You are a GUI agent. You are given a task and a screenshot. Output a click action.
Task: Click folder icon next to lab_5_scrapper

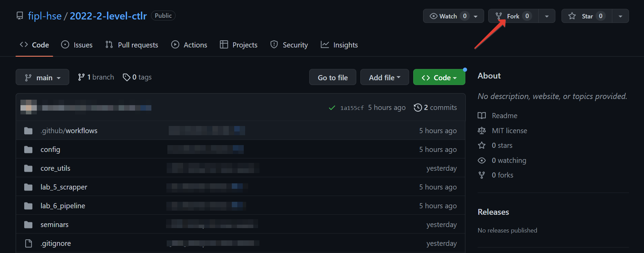click(28, 187)
